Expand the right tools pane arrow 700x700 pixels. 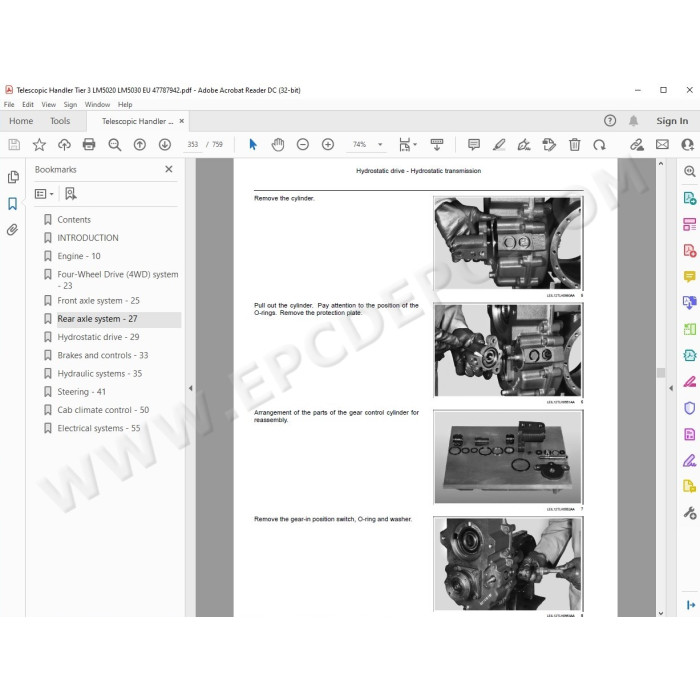[671, 388]
